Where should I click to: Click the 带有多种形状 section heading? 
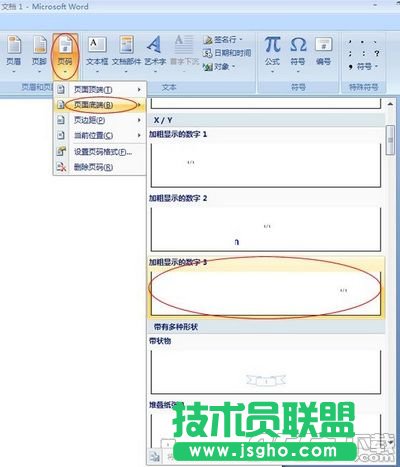(x=176, y=327)
